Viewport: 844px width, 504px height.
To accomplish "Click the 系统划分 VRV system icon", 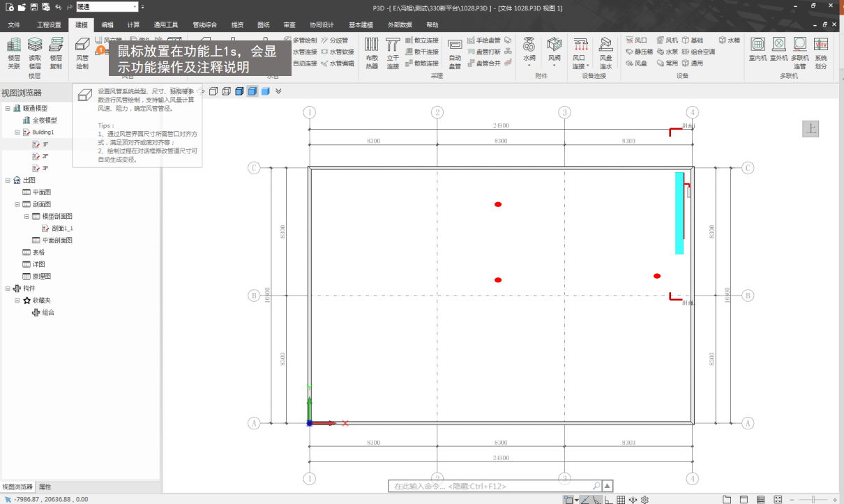I will point(821,50).
